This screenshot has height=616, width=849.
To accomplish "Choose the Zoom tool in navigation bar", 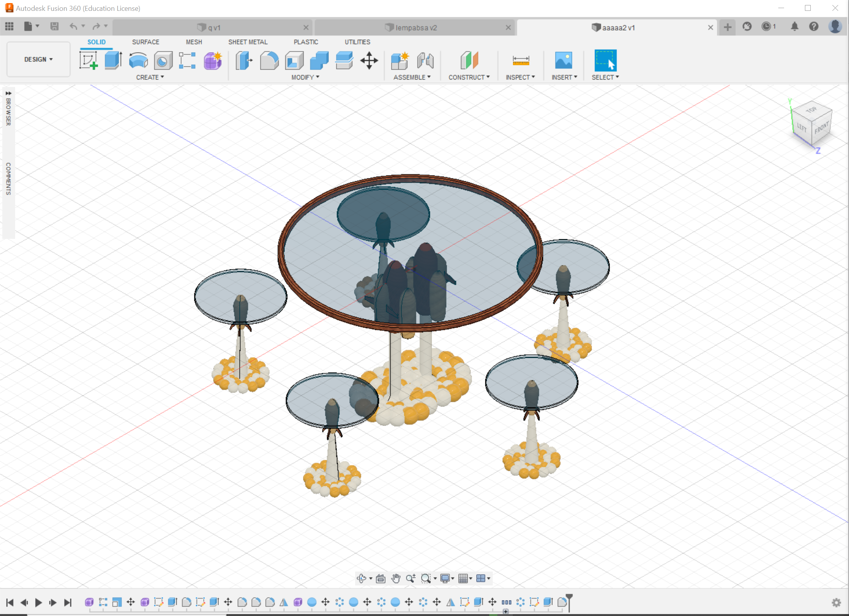I will [x=410, y=579].
